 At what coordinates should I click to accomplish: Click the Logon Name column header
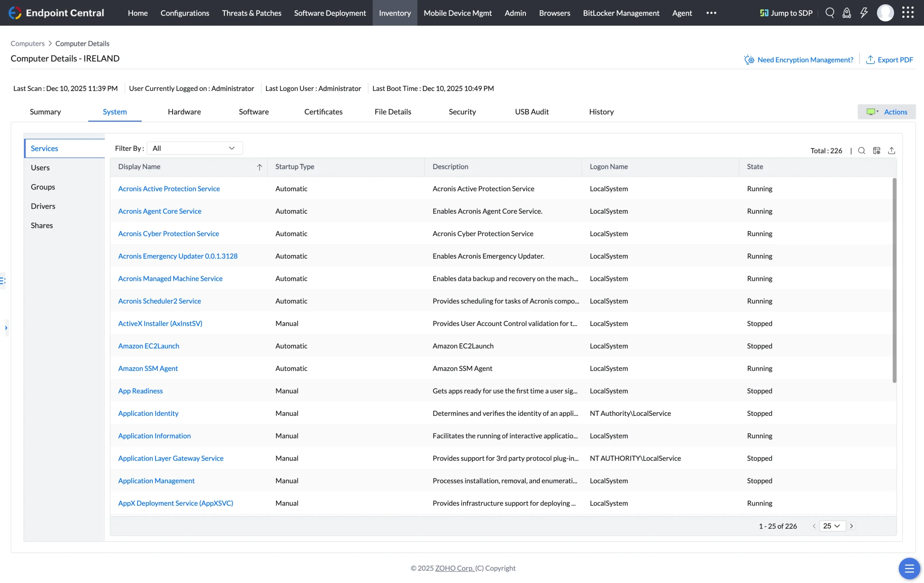(660, 166)
